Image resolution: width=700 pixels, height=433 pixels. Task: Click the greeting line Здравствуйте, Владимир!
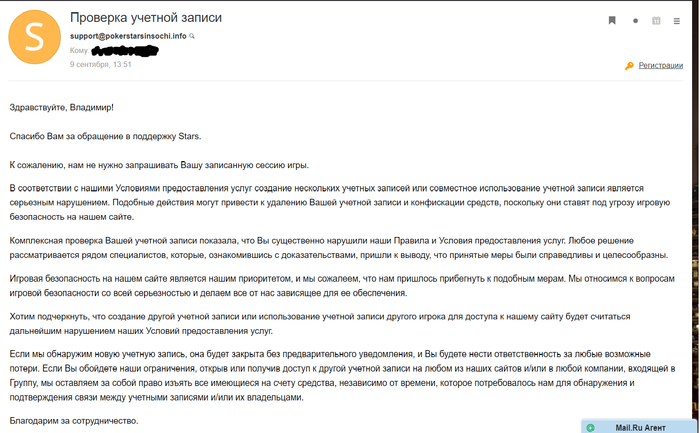(61, 107)
